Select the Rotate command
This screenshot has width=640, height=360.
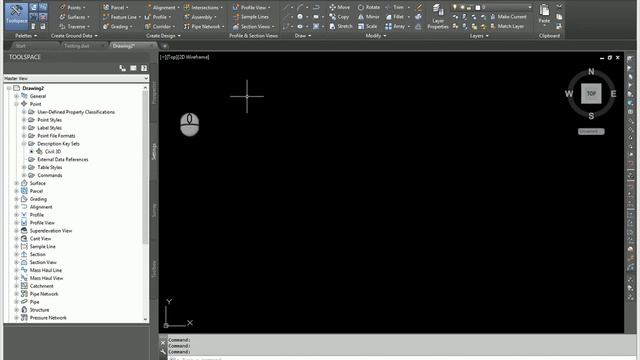[369, 7]
